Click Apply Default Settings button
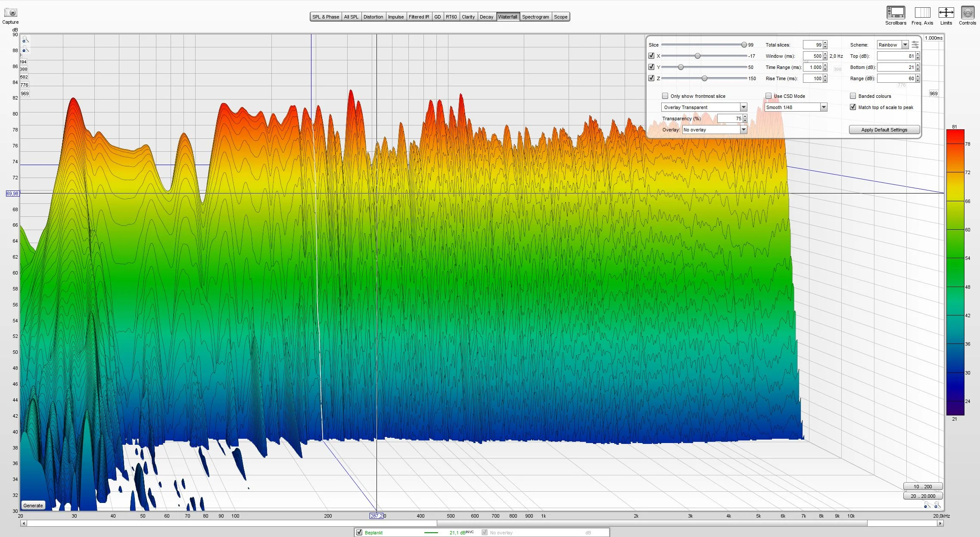Viewport: 980px width, 537px height. click(884, 130)
